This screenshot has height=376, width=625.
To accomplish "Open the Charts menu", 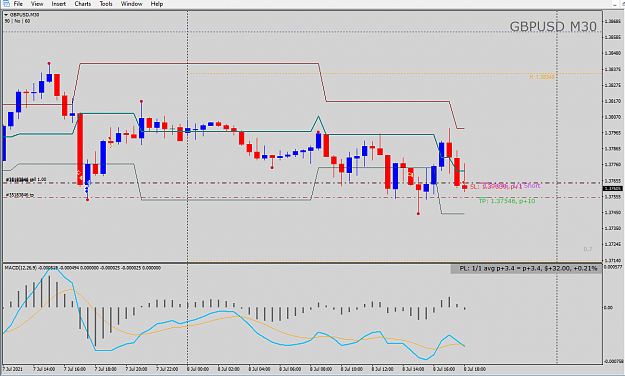I will click(83, 4).
